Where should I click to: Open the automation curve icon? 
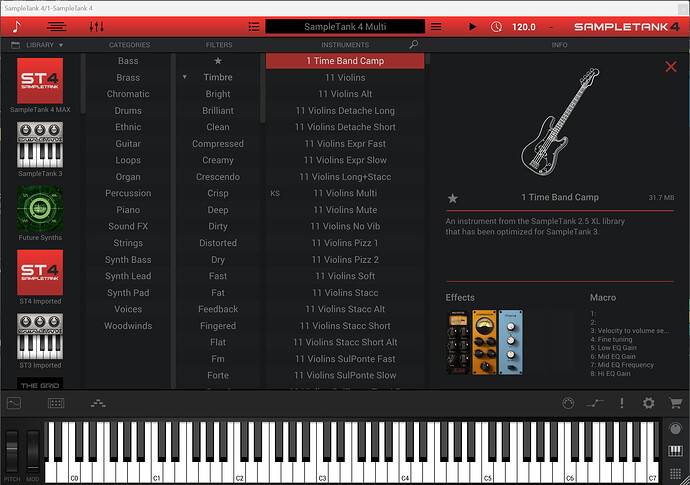click(x=595, y=403)
